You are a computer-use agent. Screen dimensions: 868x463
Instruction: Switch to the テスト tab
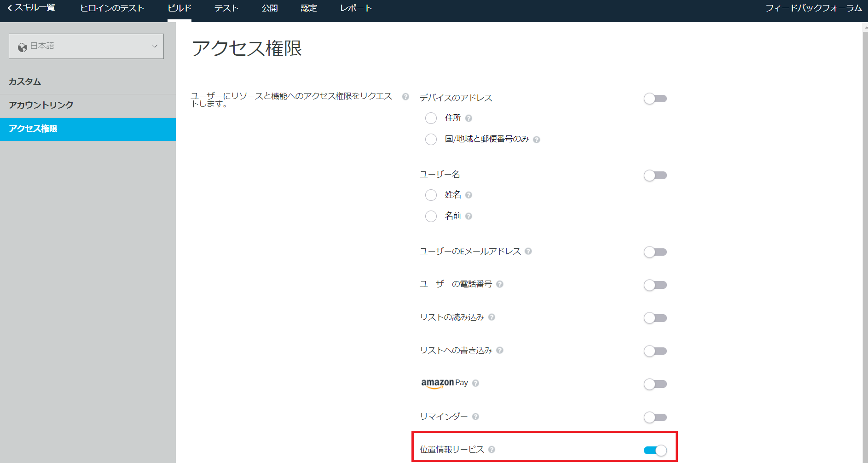(226, 8)
